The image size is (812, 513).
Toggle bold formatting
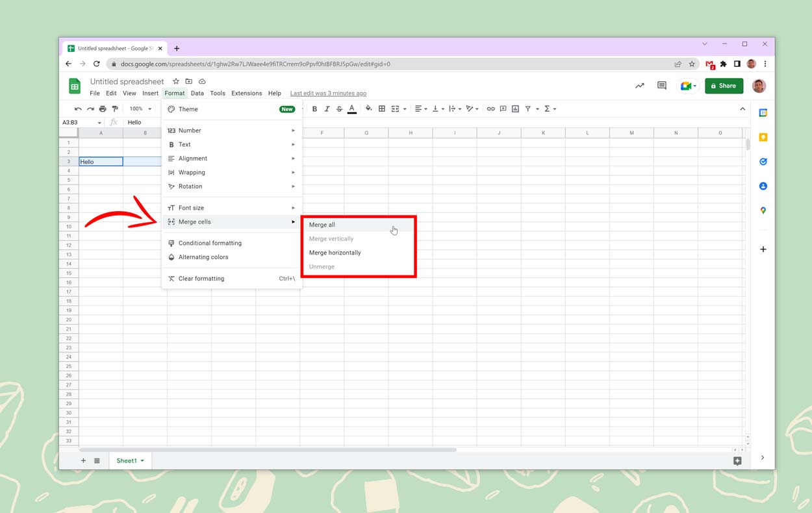315,109
